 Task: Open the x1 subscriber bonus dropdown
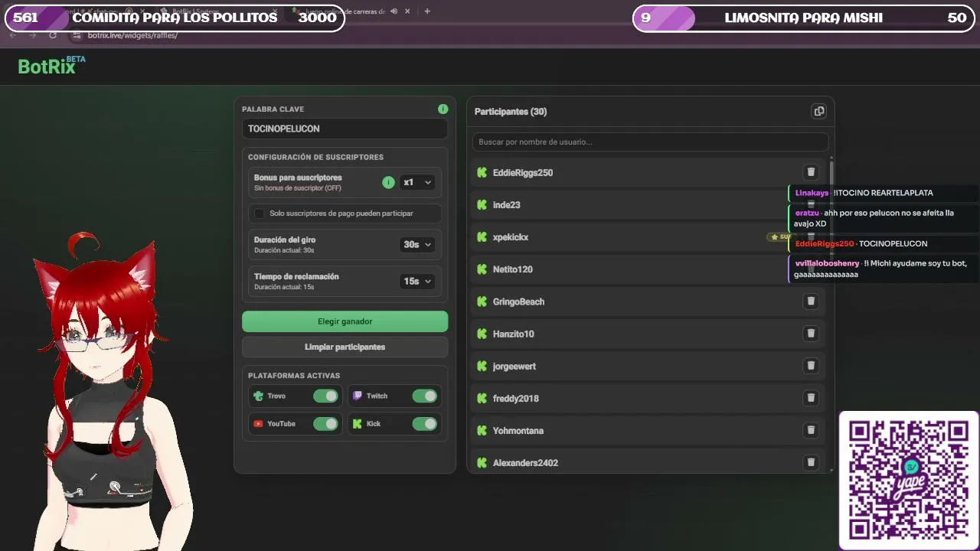(x=417, y=182)
